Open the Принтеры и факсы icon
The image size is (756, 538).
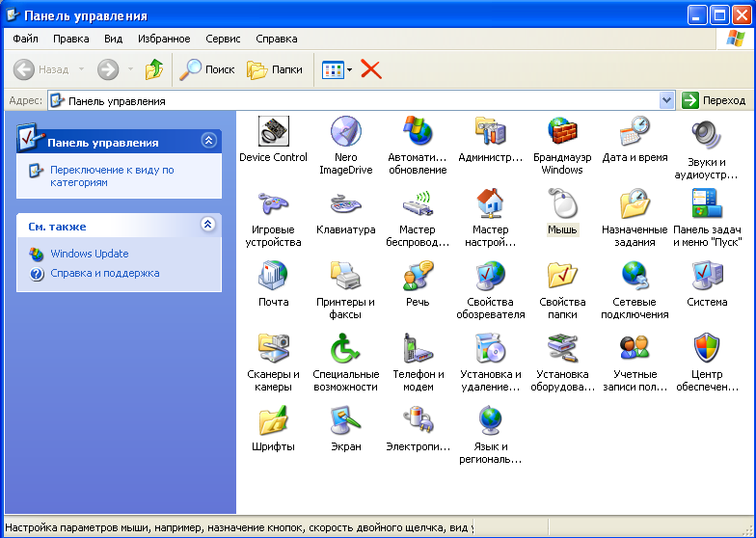pos(345,276)
